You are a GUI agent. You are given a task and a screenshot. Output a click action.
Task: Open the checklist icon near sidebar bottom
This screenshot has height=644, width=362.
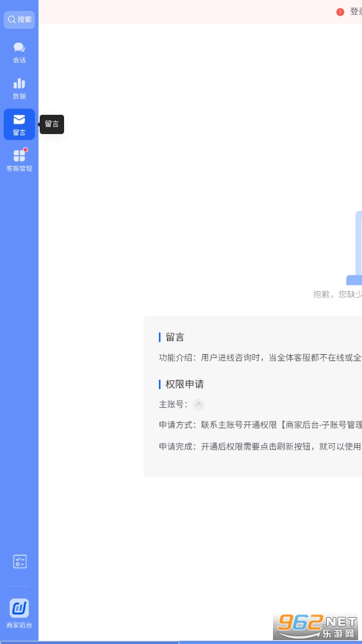pyautogui.click(x=20, y=561)
